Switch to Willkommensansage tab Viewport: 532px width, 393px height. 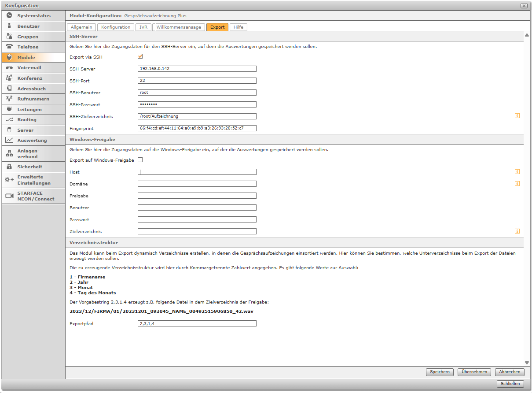[179, 27]
